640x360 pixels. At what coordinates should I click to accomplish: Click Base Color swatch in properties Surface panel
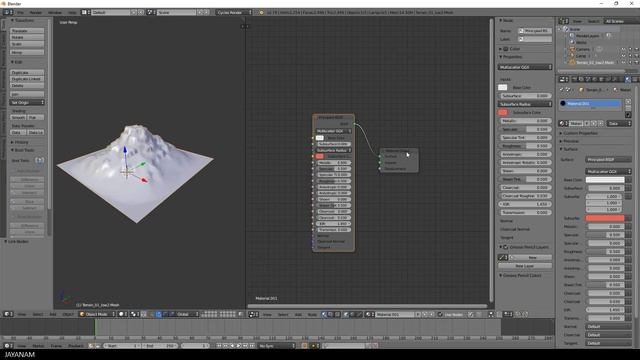coord(605,180)
